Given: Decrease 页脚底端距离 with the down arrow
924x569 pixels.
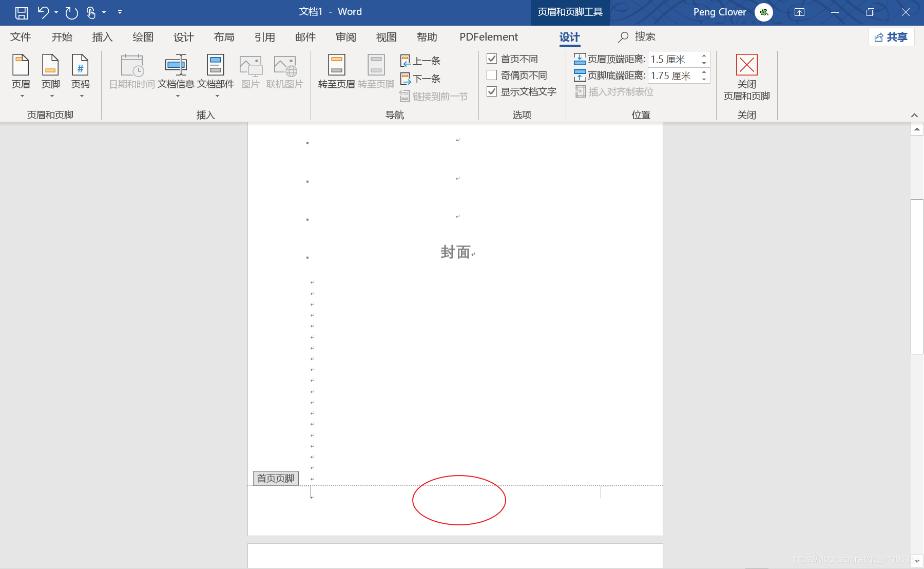Looking at the screenshot, I should point(704,80).
